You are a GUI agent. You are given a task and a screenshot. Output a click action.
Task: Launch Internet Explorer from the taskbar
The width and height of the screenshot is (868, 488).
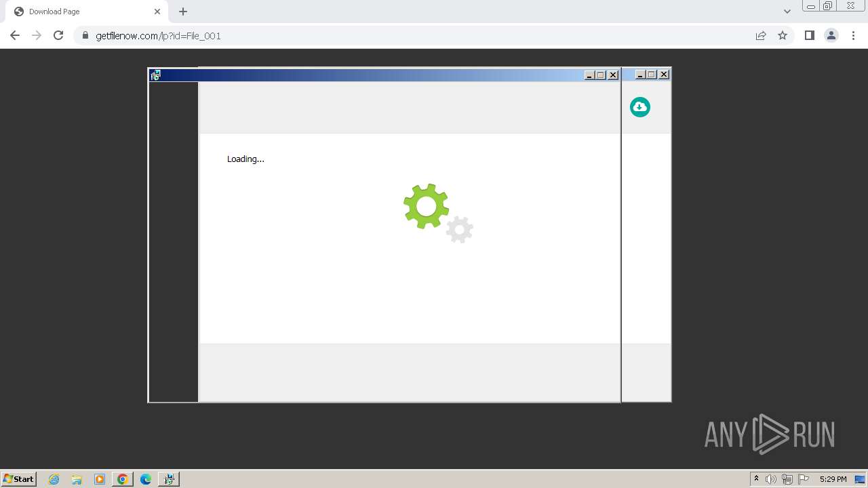point(54,479)
